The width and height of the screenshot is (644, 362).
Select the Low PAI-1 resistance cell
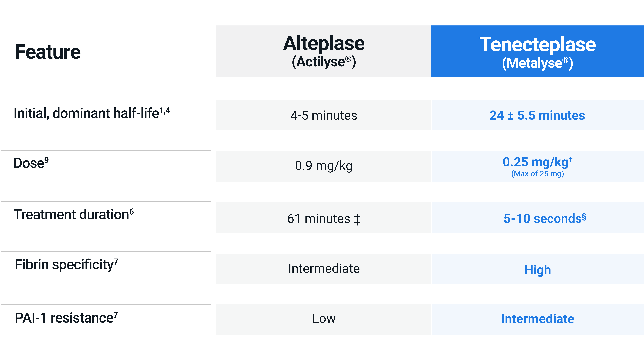click(324, 319)
